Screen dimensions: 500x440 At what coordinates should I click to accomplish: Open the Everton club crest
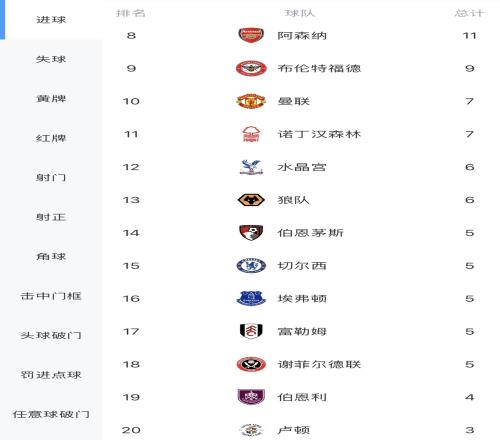point(251,298)
